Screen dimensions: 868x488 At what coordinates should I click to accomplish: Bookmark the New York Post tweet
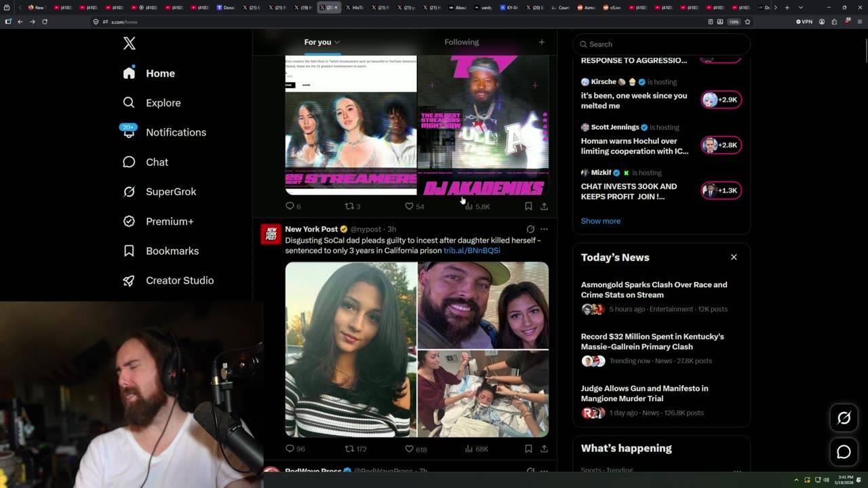528,449
